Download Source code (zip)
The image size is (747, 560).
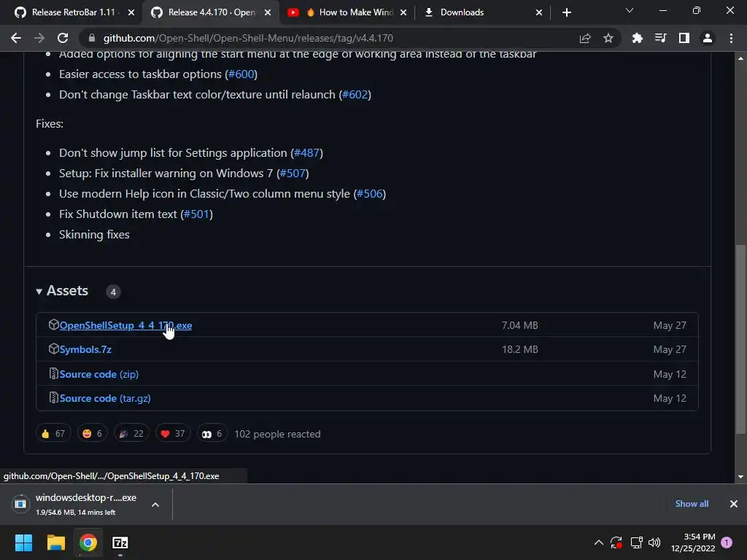pyautogui.click(x=99, y=374)
